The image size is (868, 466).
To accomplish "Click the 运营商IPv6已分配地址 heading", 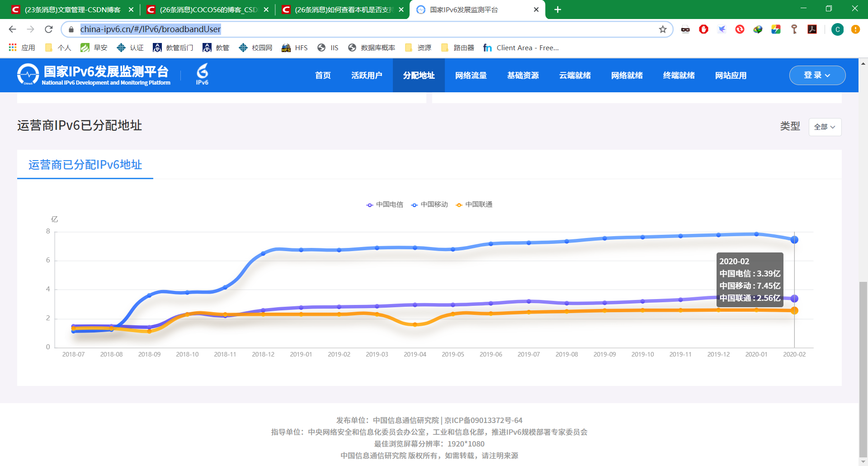I will coord(80,125).
